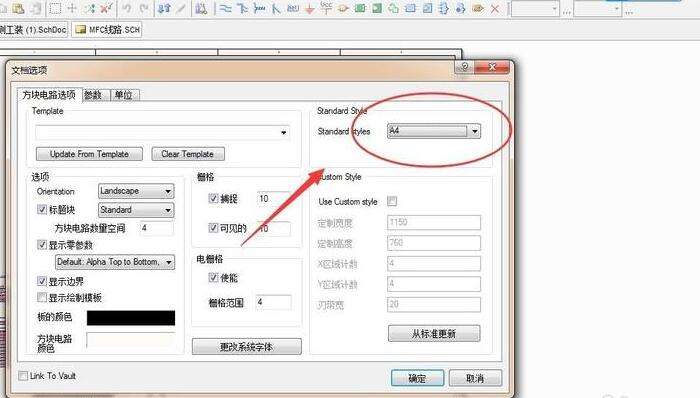Switch to the (1).SchDoc document tab
This screenshot has width=700, height=398.
click(x=33, y=30)
